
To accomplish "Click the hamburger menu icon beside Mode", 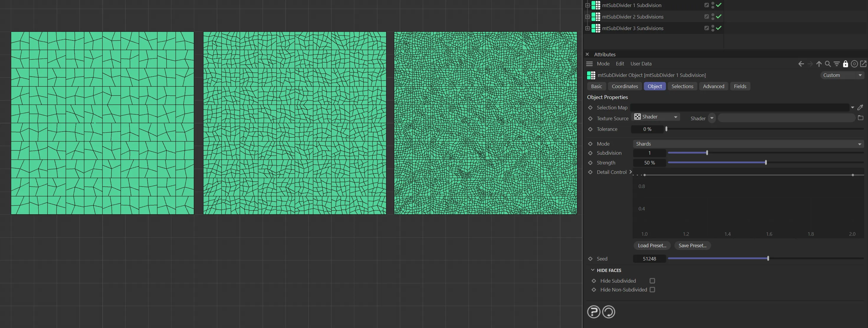I will tap(589, 64).
